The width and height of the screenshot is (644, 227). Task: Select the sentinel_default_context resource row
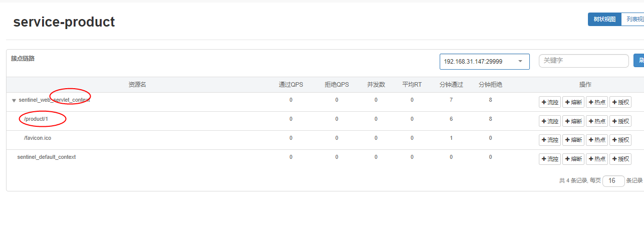pyautogui.click(x=47, y=157)
